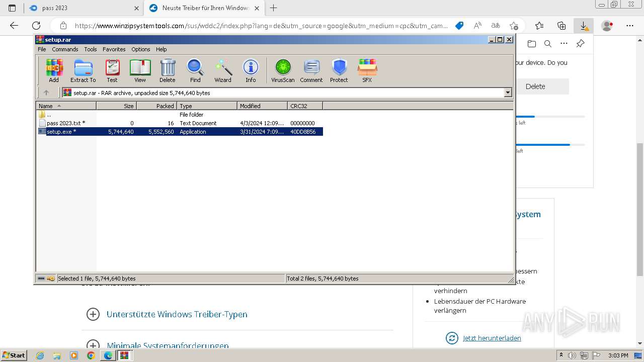Open the Wizard tool
This screenshot has height=362, width=644.
point(223,71)
